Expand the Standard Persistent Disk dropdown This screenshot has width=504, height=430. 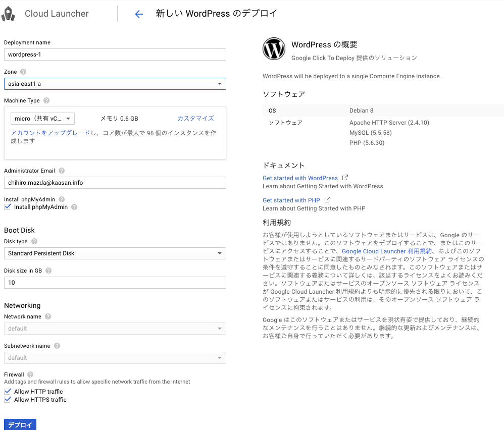pyautogui.click(x=115, y=253)
